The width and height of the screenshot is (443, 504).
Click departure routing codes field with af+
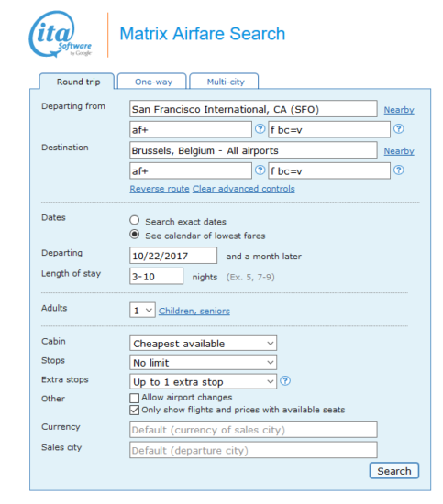coord(191,129)
